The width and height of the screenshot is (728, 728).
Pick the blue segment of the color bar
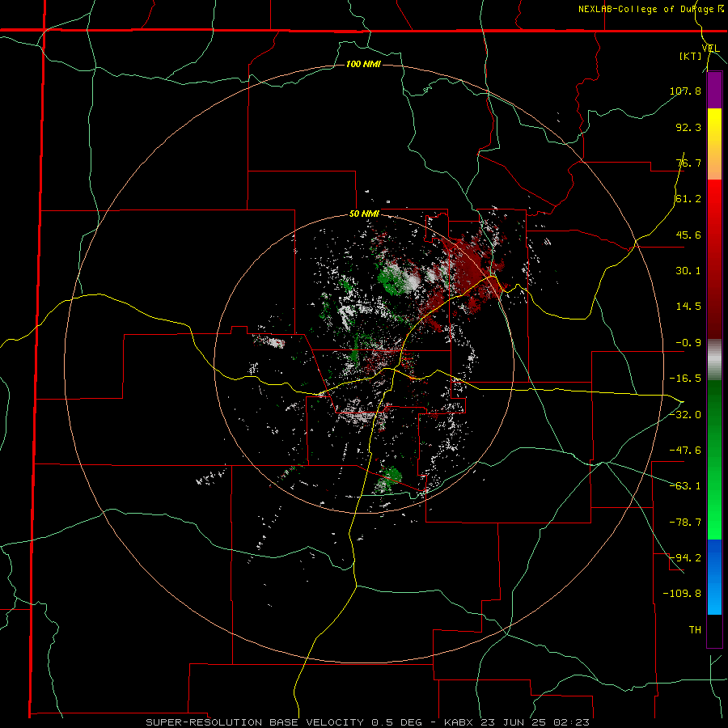(x=714, y=577)
